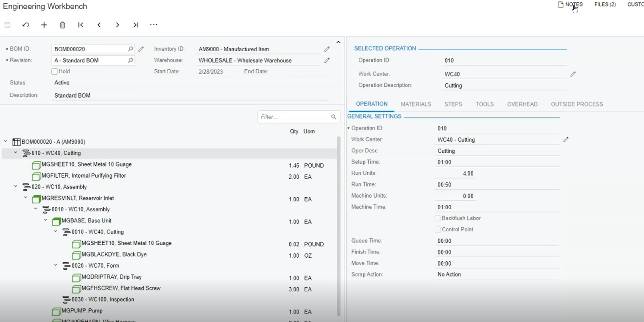The height and width of the screenshot is (322, 644).
Task: Edit the Inventory ID pencil icon
Action: 327,49
